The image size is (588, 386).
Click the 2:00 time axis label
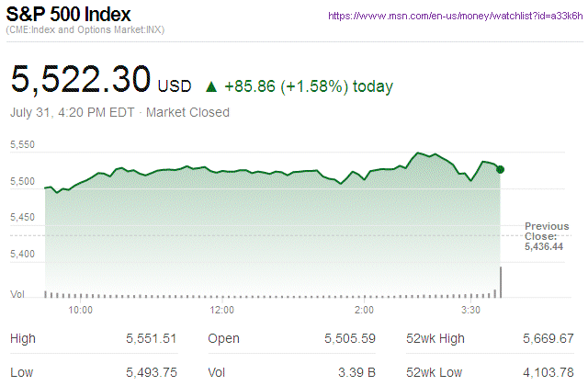pos(364,311)
